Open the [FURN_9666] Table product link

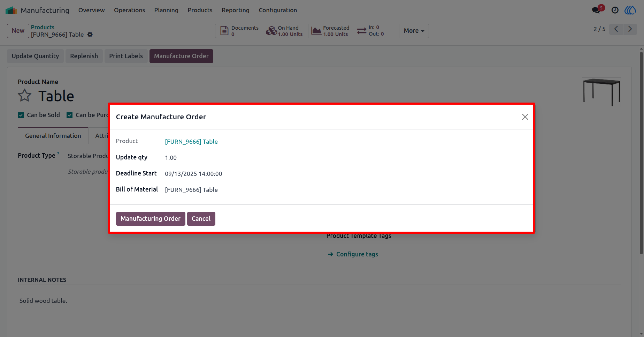191,142
